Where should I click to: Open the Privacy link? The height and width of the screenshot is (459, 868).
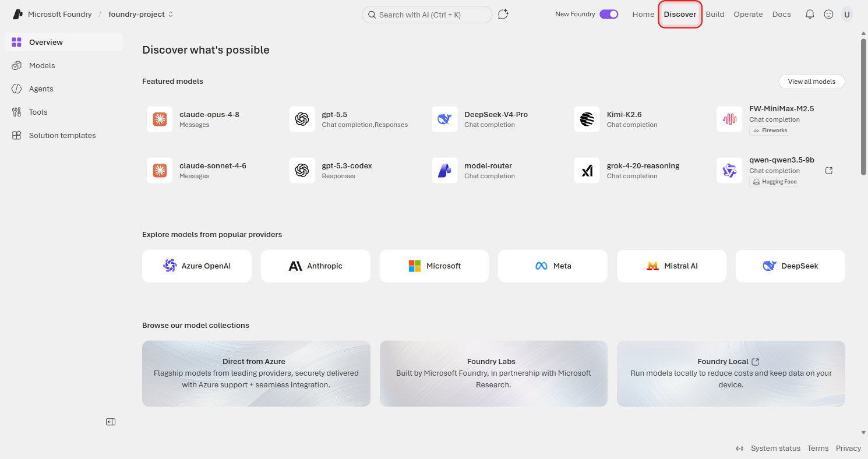tap(848, 449)
